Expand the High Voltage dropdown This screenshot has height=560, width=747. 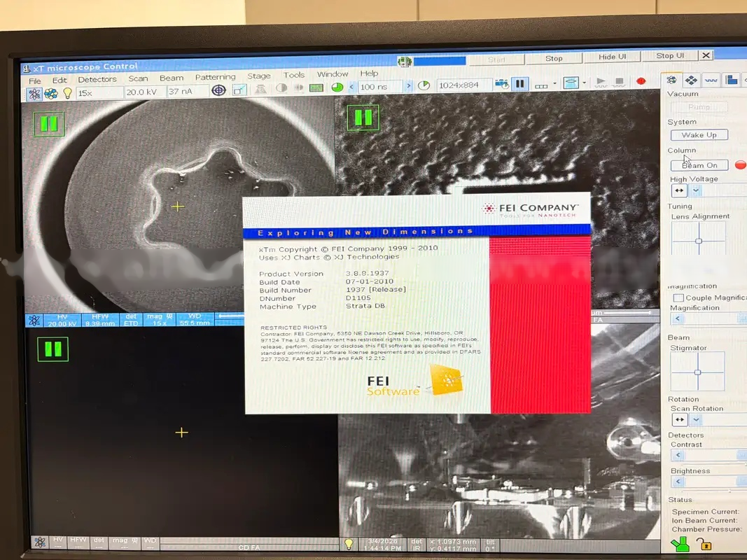point(696,190)
